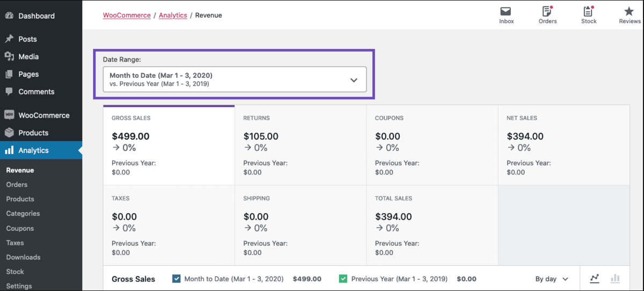This screenshot has width=644, height=291.
Task: Select Settings in Analytics submenu
Action: [x=19, y=286]
